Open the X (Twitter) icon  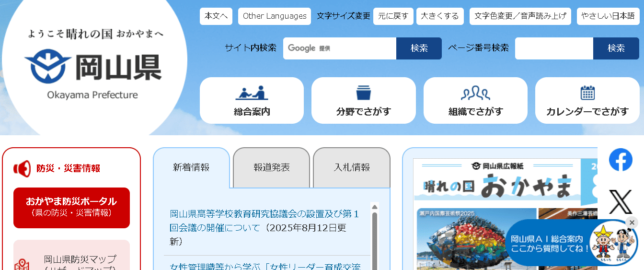tap(621, 201)
